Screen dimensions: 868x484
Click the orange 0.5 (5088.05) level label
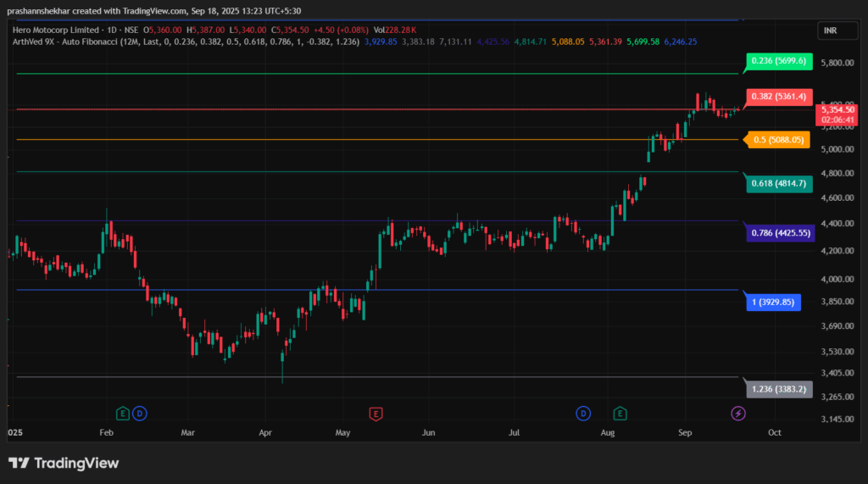775,140
